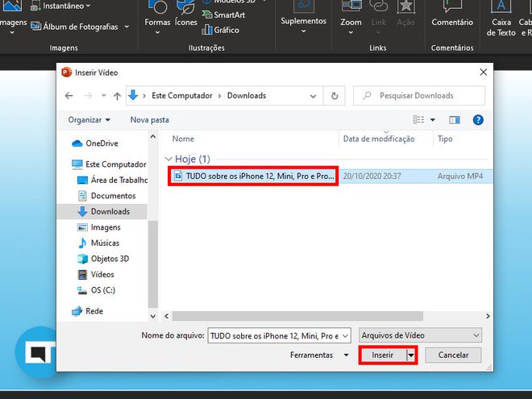Viewport: 532px width, 399px height.
Task: Open the Ferramentas dropdown
Action: (319, 355)
